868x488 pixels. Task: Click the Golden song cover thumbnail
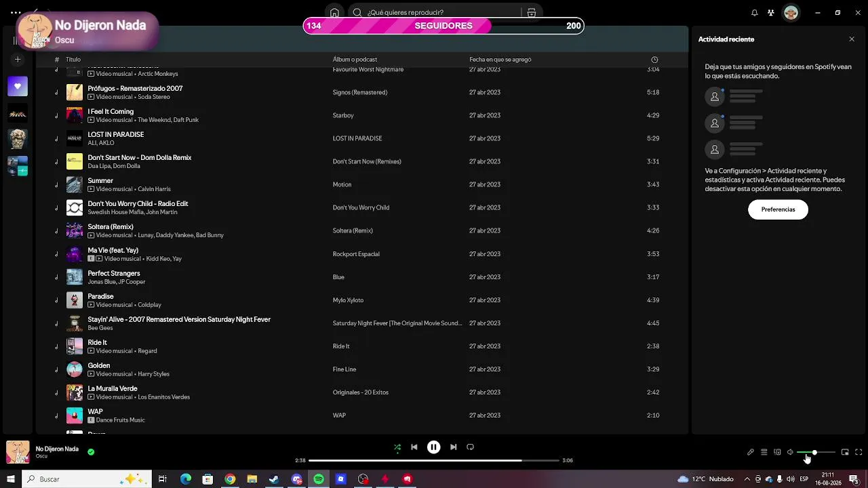coord(75,369)
